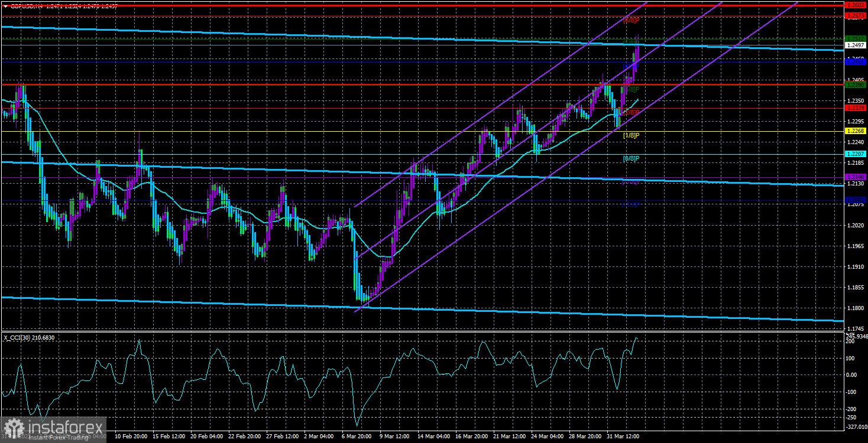Click the red 1.2573 price label
This screenshot has width=868, height=443.
click(x=856, y=15)
